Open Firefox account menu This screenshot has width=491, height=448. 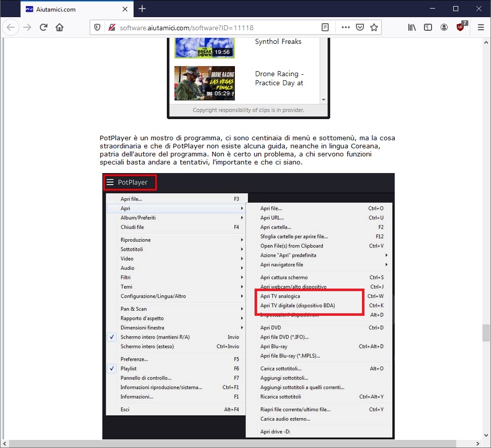[444, 28]
